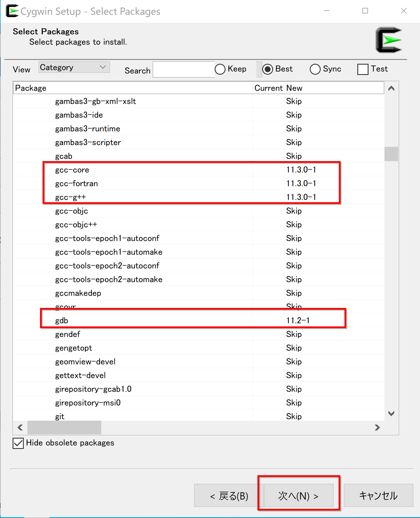Click the 次へ(N) next button
Viewport: 420px width, 518px height.
pos(299,495)
